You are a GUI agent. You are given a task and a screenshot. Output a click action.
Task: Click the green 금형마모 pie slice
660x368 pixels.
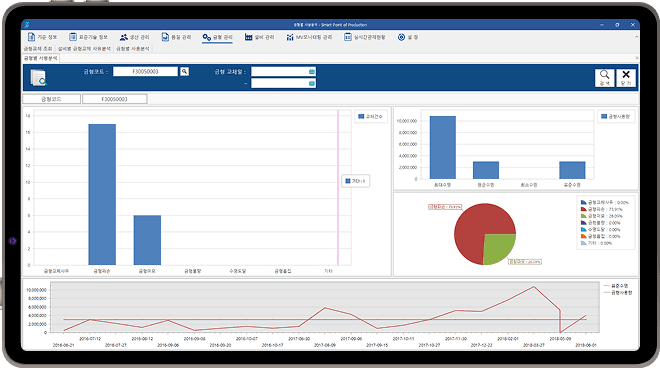click(498, 248)
